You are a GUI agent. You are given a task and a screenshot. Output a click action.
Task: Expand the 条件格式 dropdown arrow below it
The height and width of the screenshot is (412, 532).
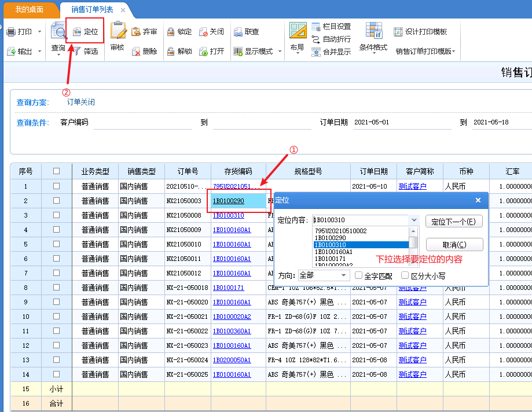pos(374,54)
